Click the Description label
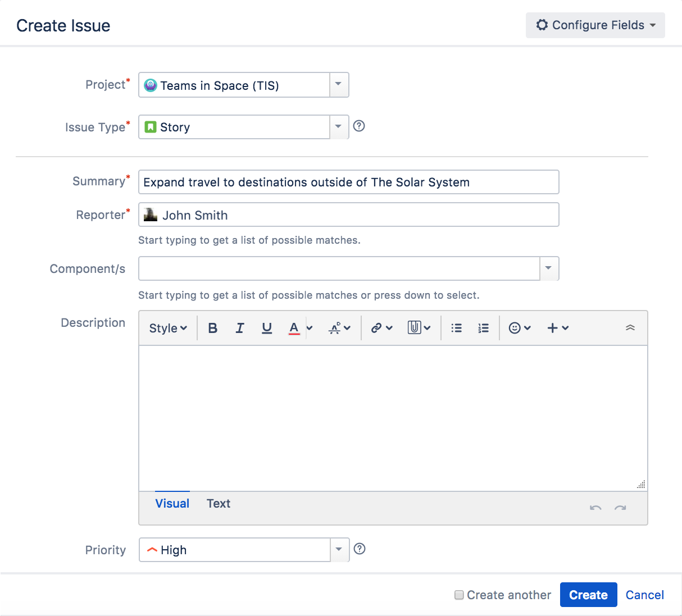Image resolution: width=682 pixels, height=616 pixels. point(93,323)
